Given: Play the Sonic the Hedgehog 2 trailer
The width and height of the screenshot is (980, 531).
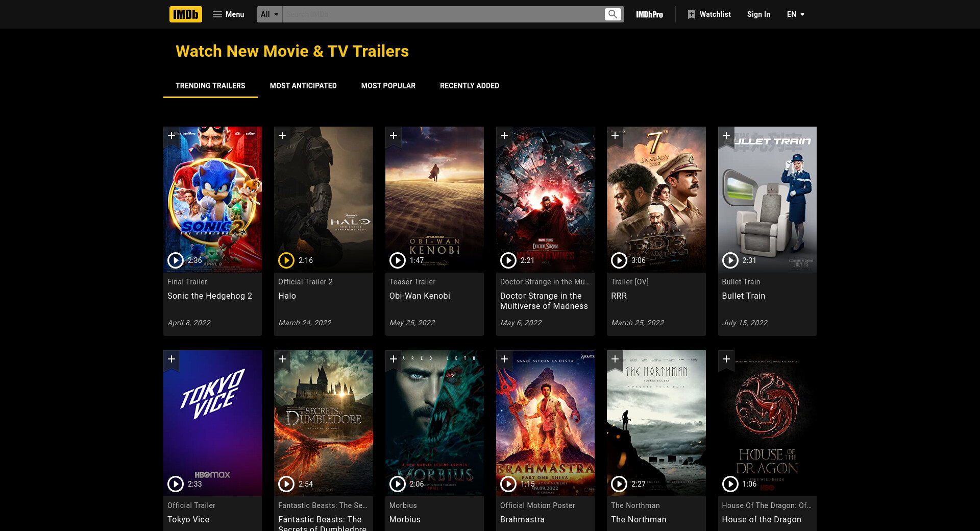Looking at the screenshot, I should (176, 260).
